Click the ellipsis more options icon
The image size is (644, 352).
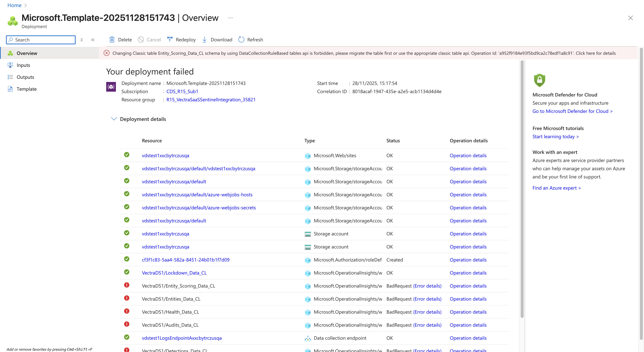(230, 18)
